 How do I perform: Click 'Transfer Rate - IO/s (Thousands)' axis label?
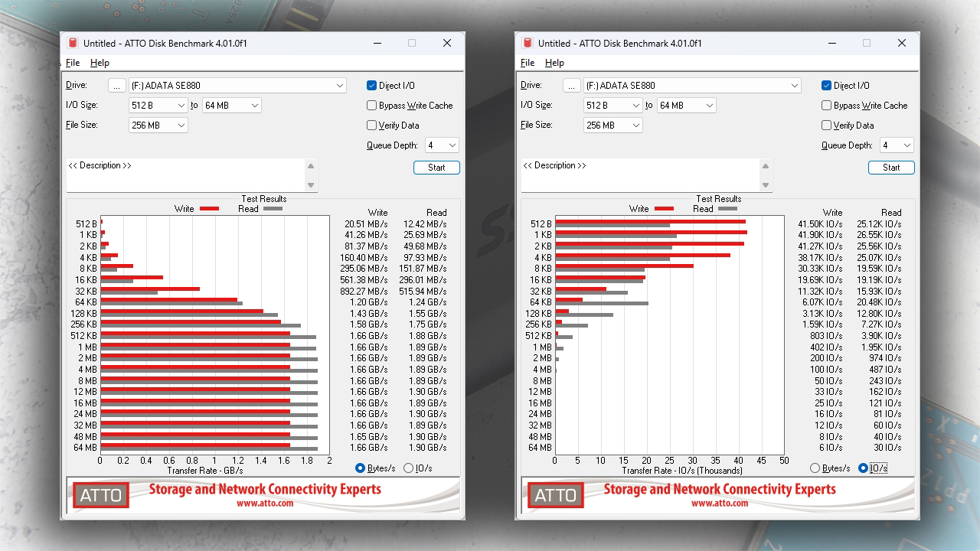coord(682,471)
